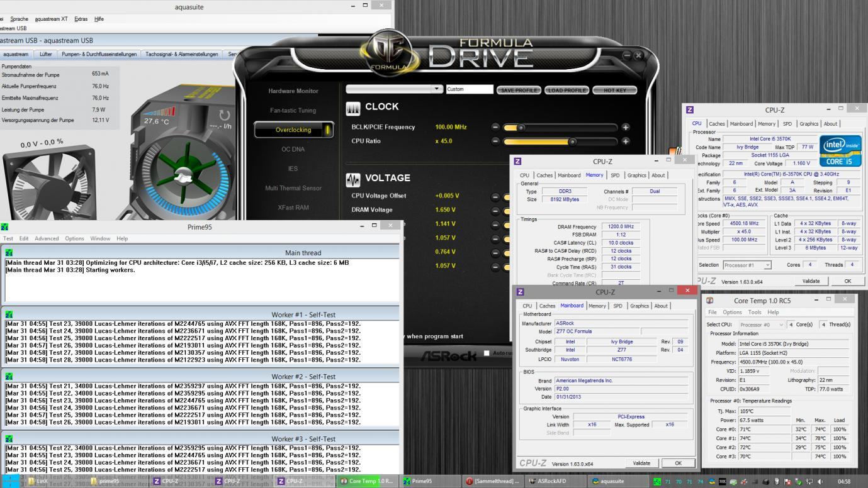The height and width of the screenshot is (488, 868).
Task: Select Fan-tastic Tuning in Formula Drive
Action: click(293, 111)
